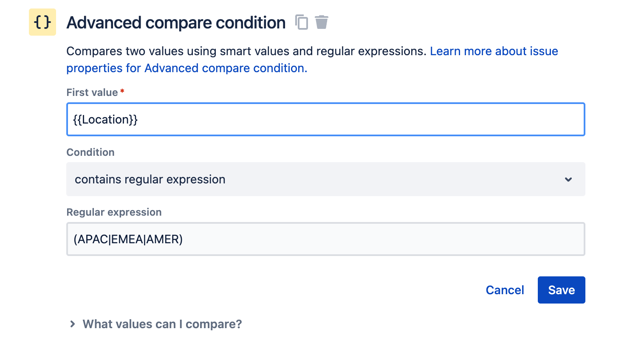Cancel editing the compare condition
The width and height of the screenshot is (644, 360).
tap(505, 290)
